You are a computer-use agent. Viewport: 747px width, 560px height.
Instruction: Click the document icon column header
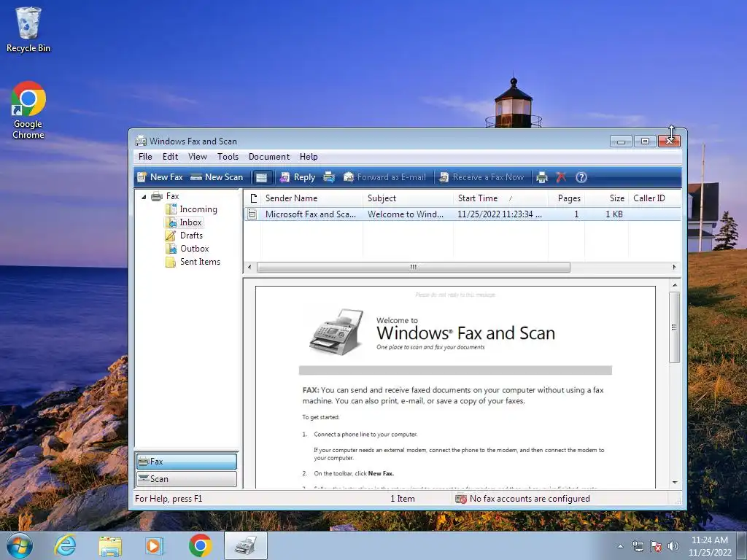pos(252,198)
